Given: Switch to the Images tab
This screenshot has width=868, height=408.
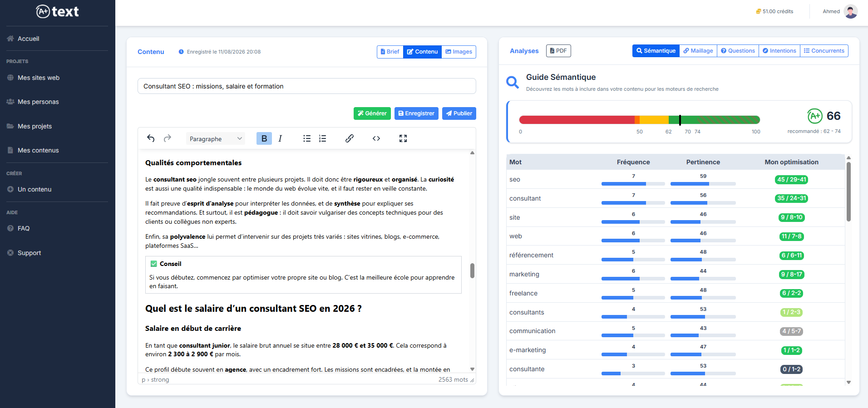Looking at the screenshot, I should tap(459, 52).
